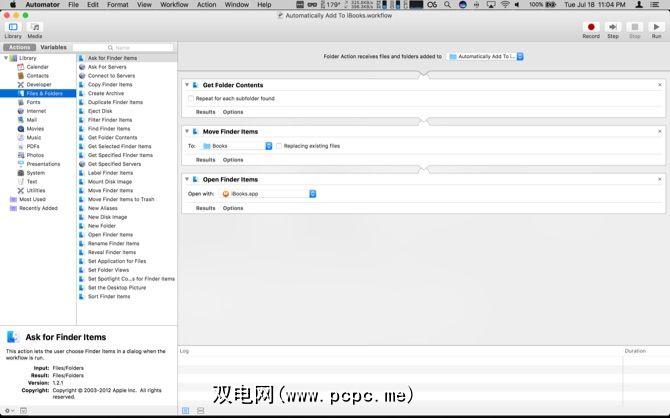The height and width of the screenshot is (418, 670).
Task: Select PDFs category in library
Action: [x=33, y=146]
